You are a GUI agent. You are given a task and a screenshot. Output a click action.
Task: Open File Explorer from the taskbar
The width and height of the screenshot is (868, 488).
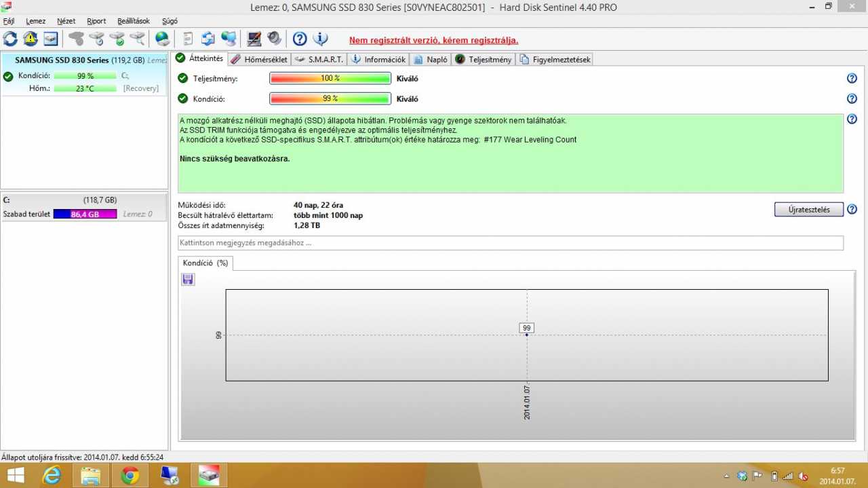click(x=91, y=476)
